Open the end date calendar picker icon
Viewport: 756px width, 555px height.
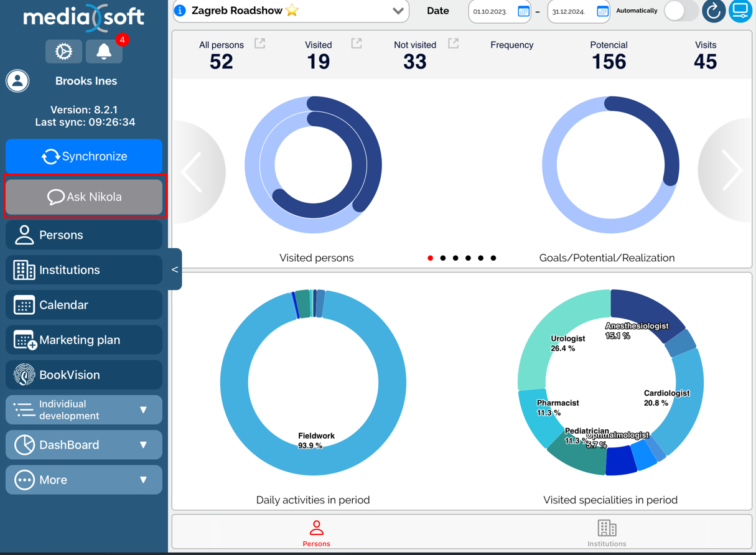point(602,11)
